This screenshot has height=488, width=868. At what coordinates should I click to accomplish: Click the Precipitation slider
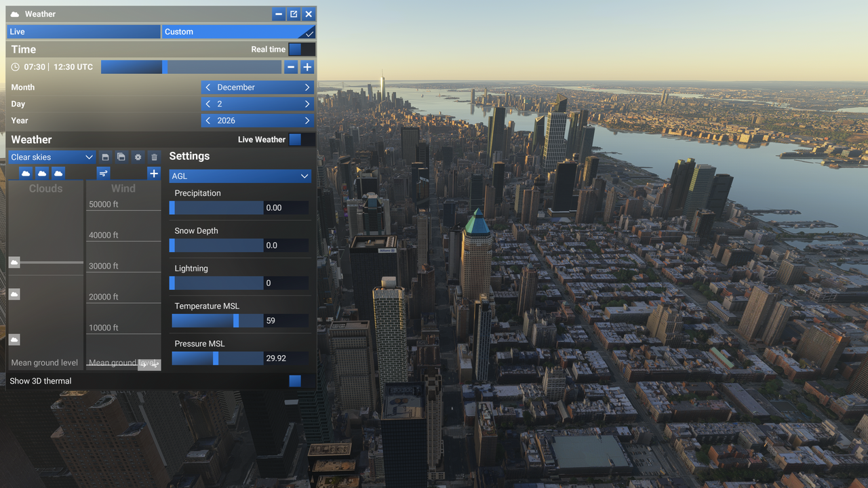coord(218,208)
